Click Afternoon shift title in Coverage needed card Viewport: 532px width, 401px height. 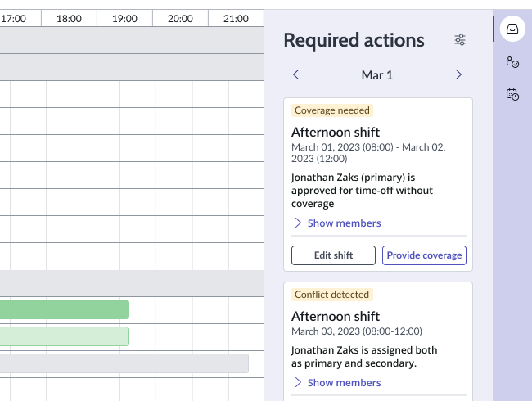336,132
